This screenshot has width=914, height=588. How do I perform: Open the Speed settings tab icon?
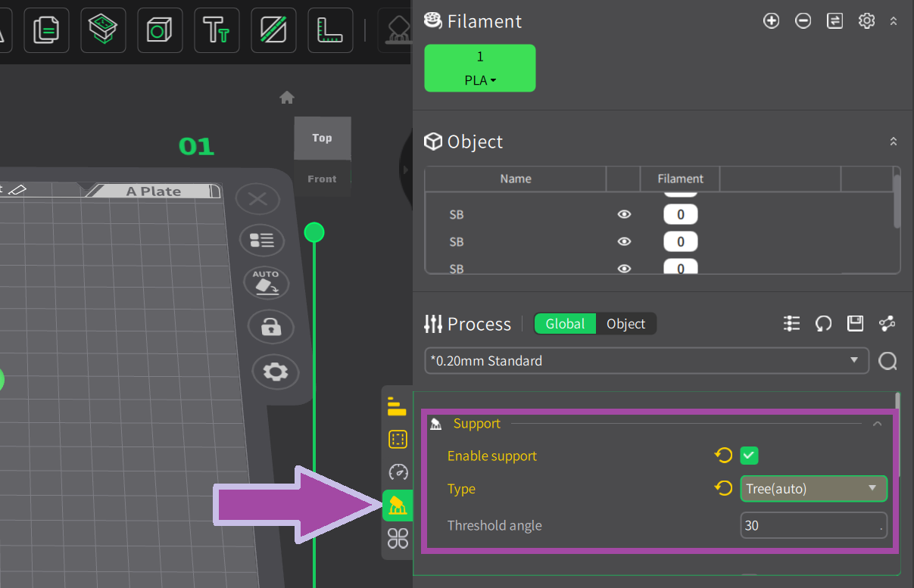pos(398,472)
